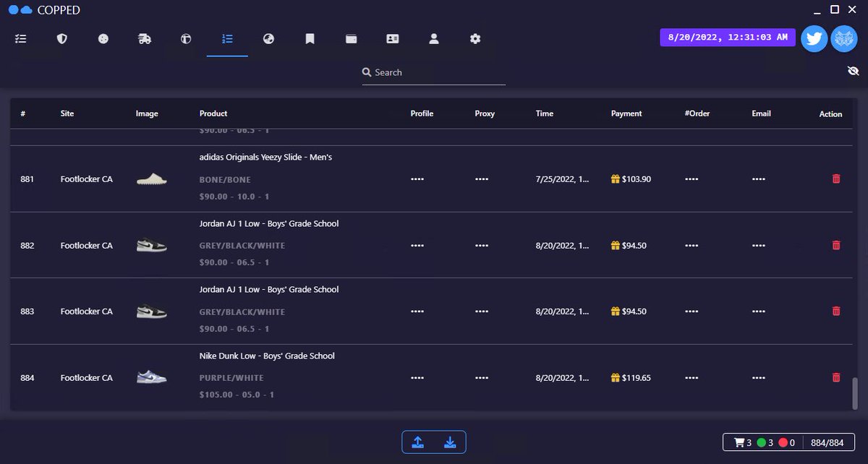This screenshot has height=464, width=868.
Task: Click the Search input field
Action: [434, 72]
